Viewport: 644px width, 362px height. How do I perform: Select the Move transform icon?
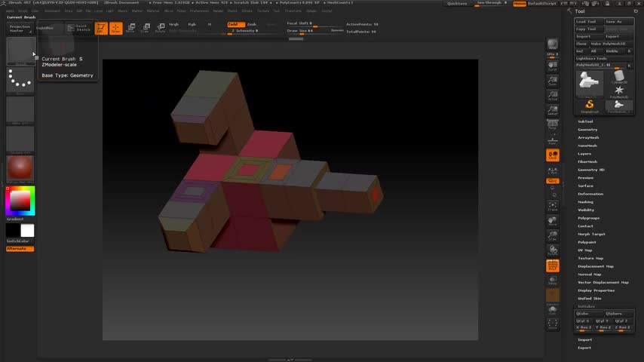pyautogui.click(x=130, y=28)
